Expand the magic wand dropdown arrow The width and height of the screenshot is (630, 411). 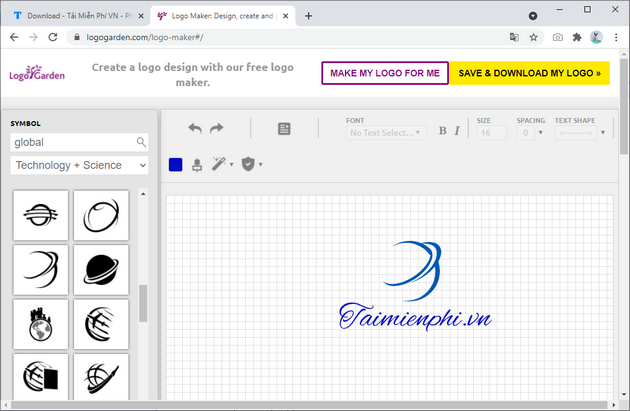pyautogui.click(x=231, y=164)
